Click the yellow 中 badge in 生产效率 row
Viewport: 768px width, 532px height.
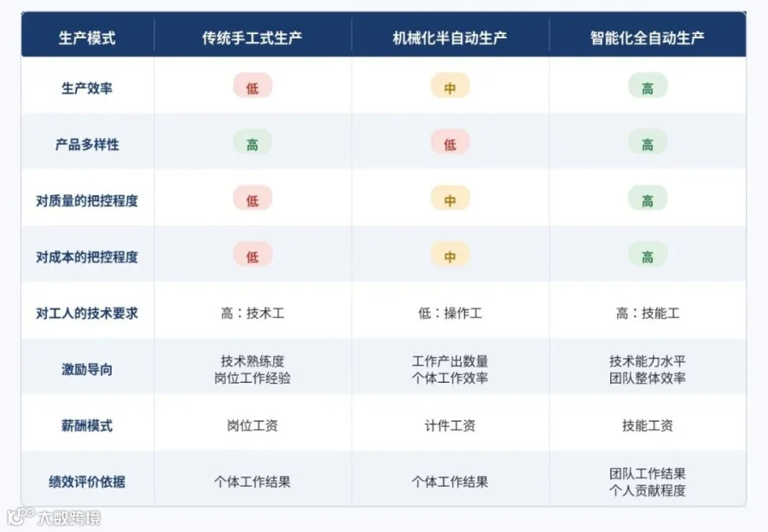tap(450, 85)
